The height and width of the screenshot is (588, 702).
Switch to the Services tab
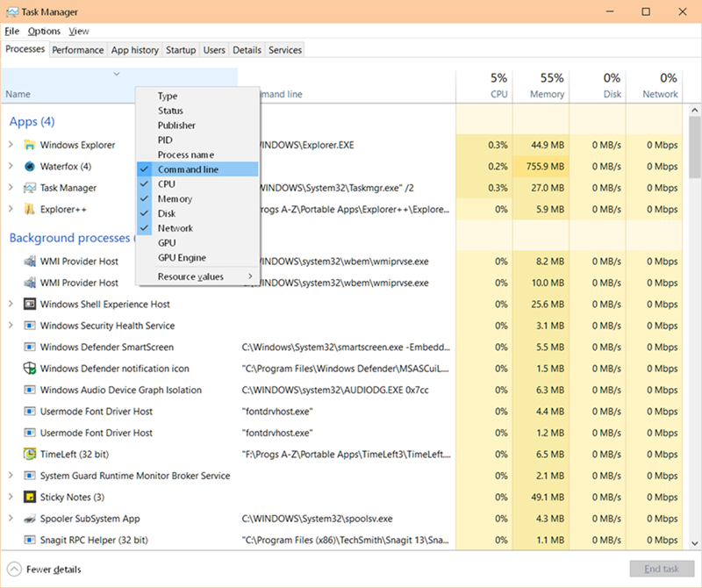point(284,50)
